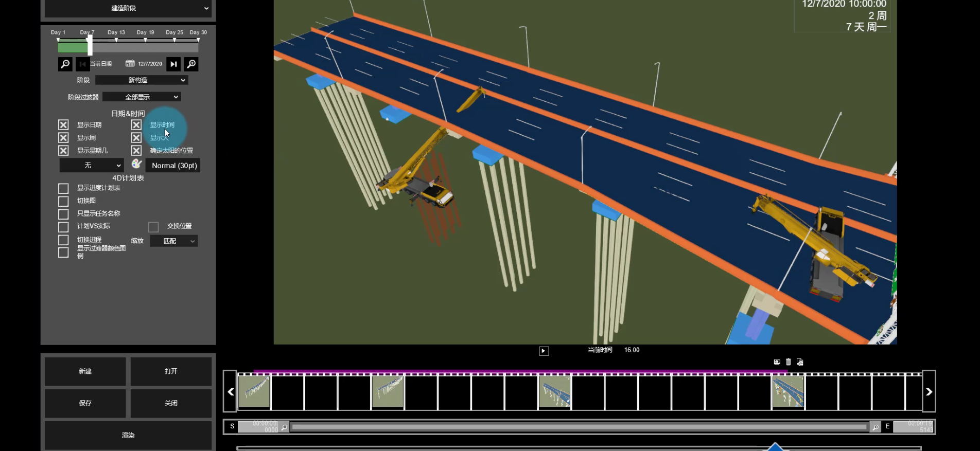The width and height of the screenshot is (980, 451).
Task: Open the color palette for date text
Action: click(136, 164)
